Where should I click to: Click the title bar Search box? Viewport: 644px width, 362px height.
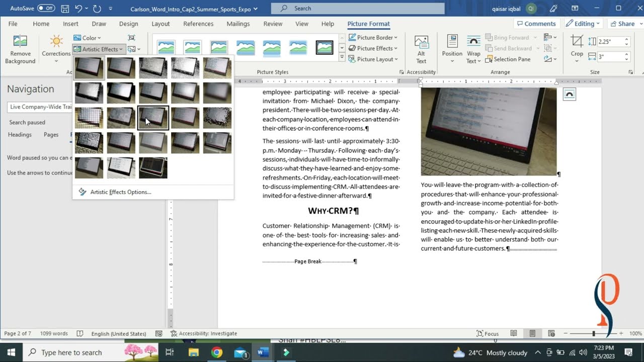[x=358, y=9]
